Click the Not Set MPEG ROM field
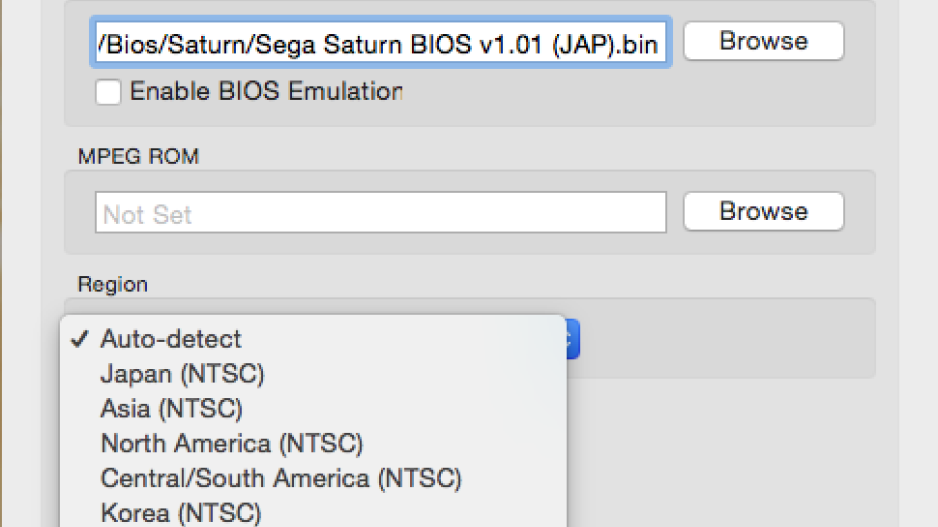 pyautogui.click(x=380, y=212)
